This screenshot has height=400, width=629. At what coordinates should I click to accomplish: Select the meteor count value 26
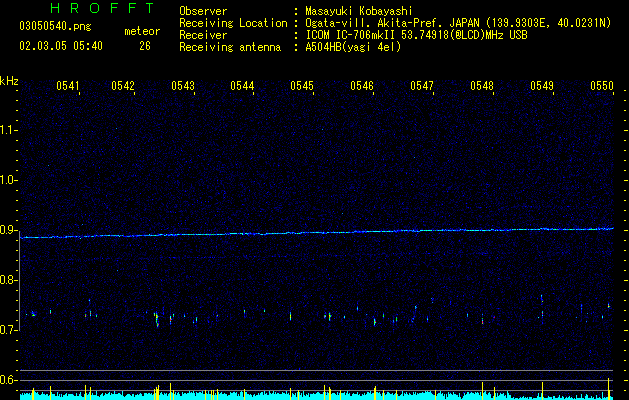pyautogui.click(x=145, y=46)
